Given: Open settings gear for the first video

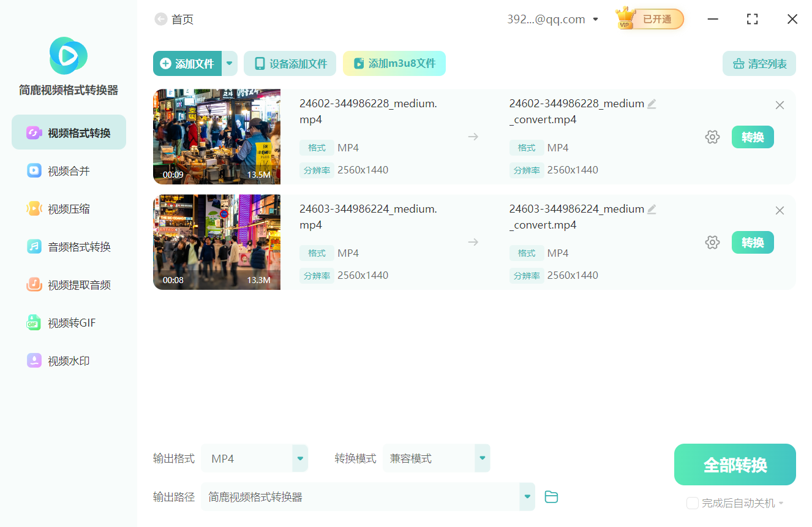Looking at the screenshot, I should [x=712, y=137].
